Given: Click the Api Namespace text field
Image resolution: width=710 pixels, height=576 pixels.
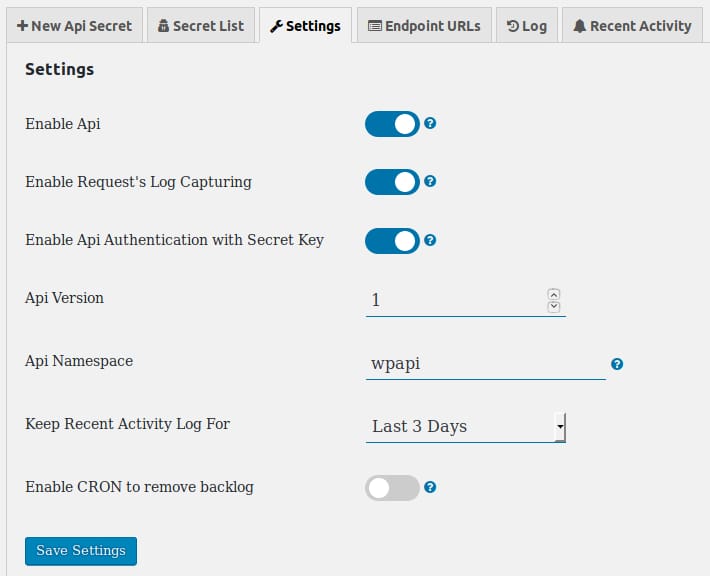Looking at the screenshot, I should (485, 364).
